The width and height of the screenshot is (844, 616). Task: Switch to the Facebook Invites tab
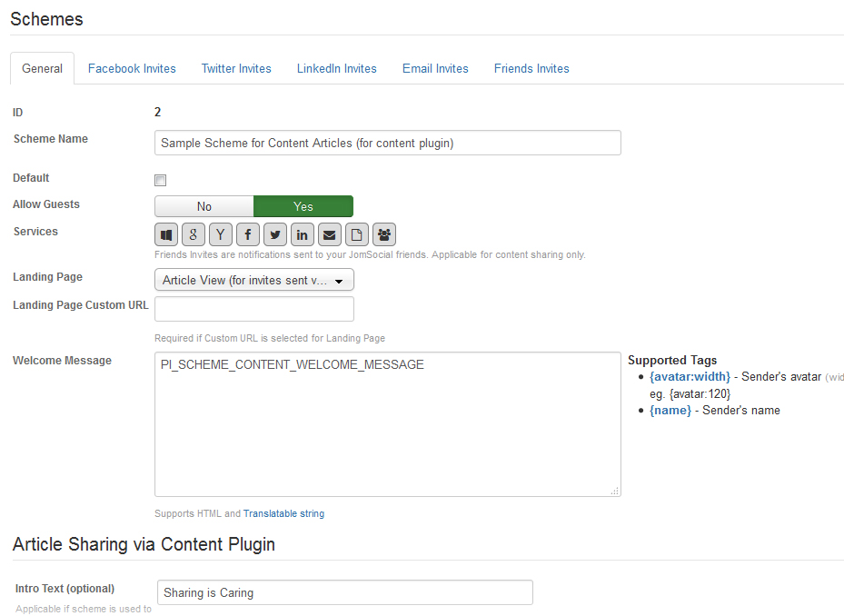pyautogui.click(x=132, y=68)
